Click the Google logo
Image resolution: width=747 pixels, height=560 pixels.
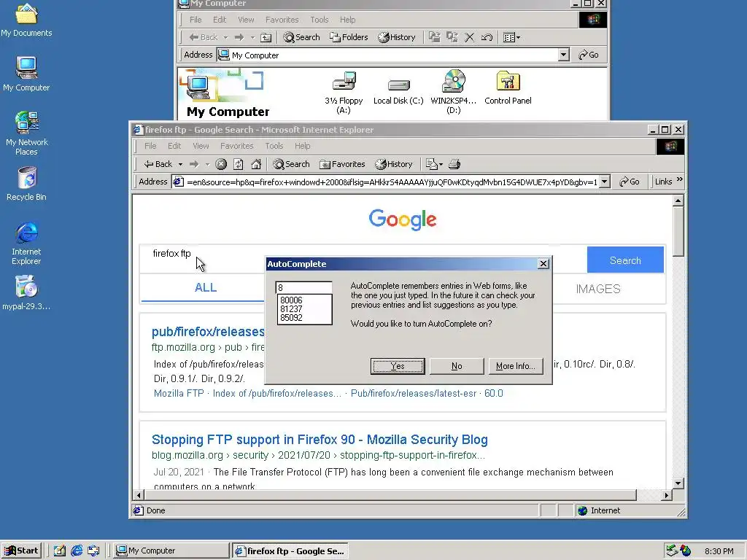tap(403, 219)
